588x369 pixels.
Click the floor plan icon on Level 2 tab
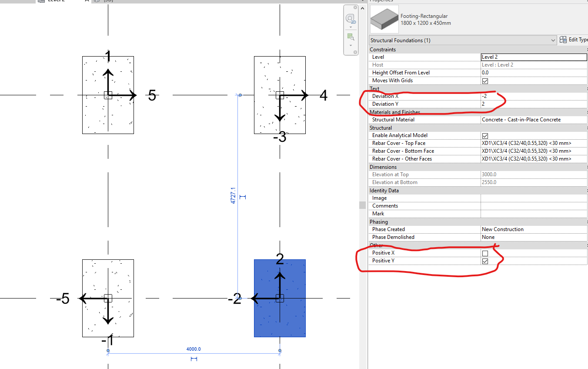tap(41, 1)
